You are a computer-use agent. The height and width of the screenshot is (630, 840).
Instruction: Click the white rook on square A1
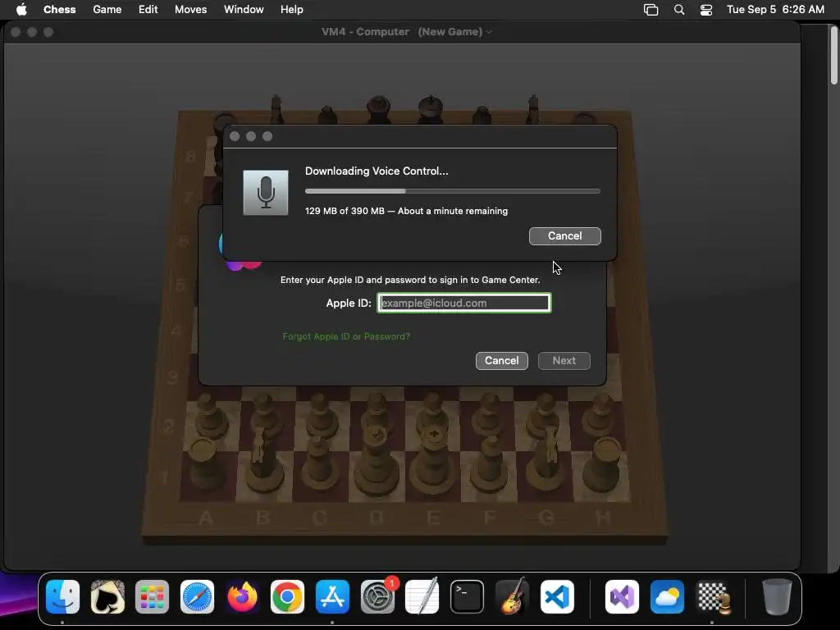pyautogui.click(x=206, y=464)
